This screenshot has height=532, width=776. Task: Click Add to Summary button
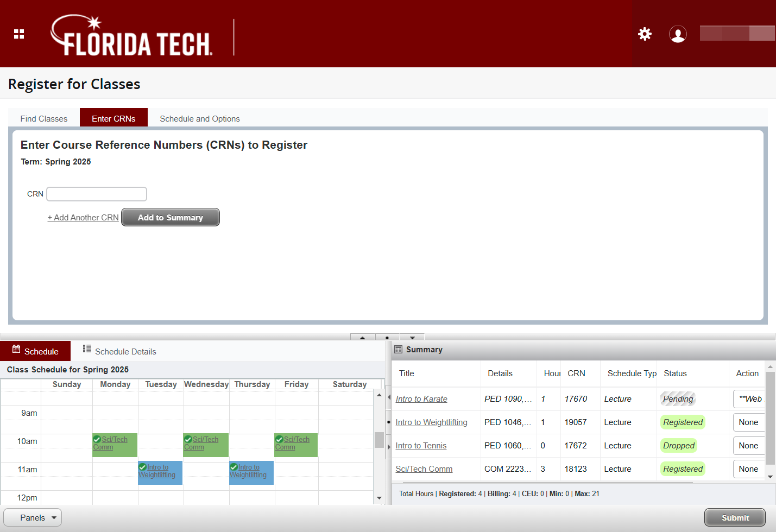click(x=171, y=217)
